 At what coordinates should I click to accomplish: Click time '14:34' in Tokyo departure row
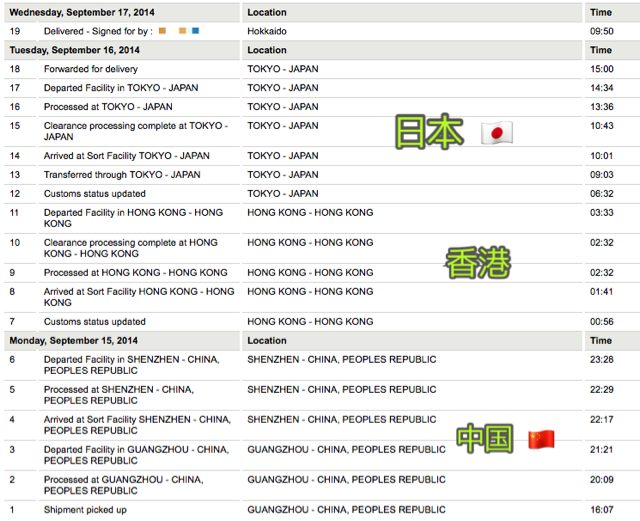tap(602, 88)
